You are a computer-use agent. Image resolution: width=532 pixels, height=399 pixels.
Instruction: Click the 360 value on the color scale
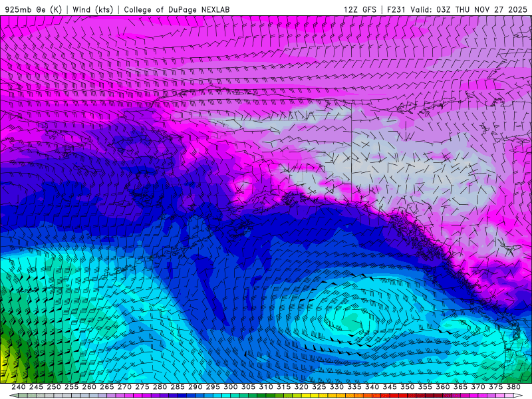tap(443, 387)
